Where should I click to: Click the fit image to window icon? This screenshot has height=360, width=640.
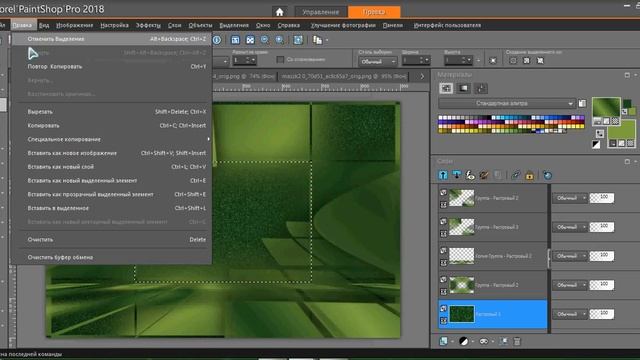235,40
